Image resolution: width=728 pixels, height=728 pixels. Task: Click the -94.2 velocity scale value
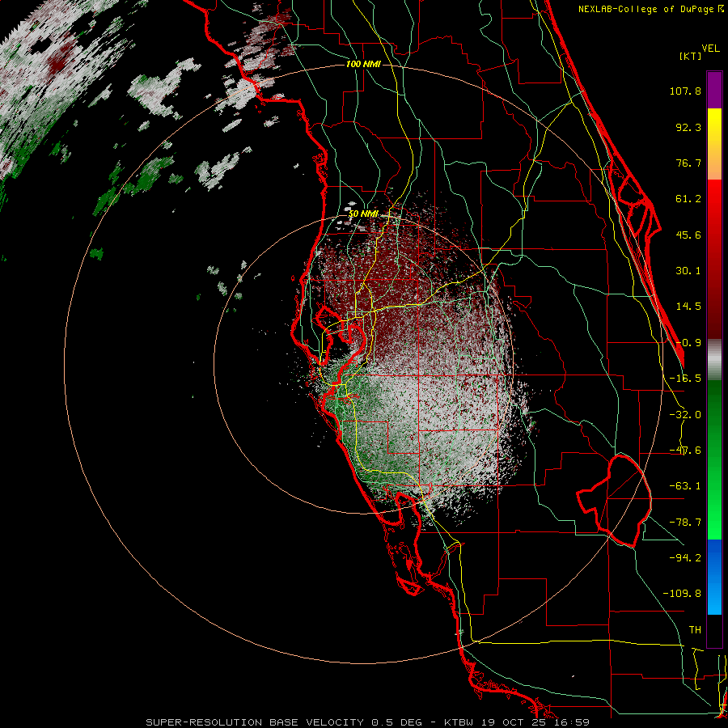point(685,558)
